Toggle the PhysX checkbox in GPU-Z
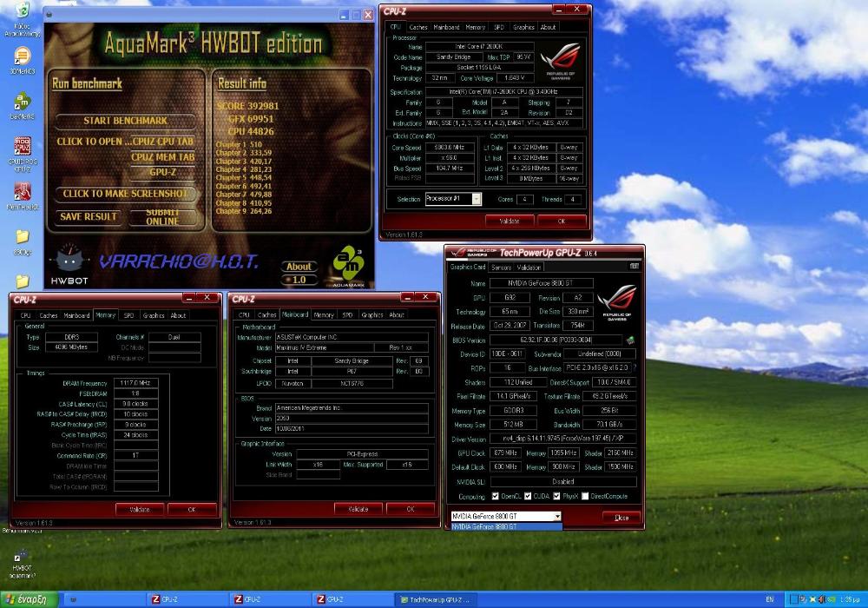The image size is (868, 608). pos(556,496)
